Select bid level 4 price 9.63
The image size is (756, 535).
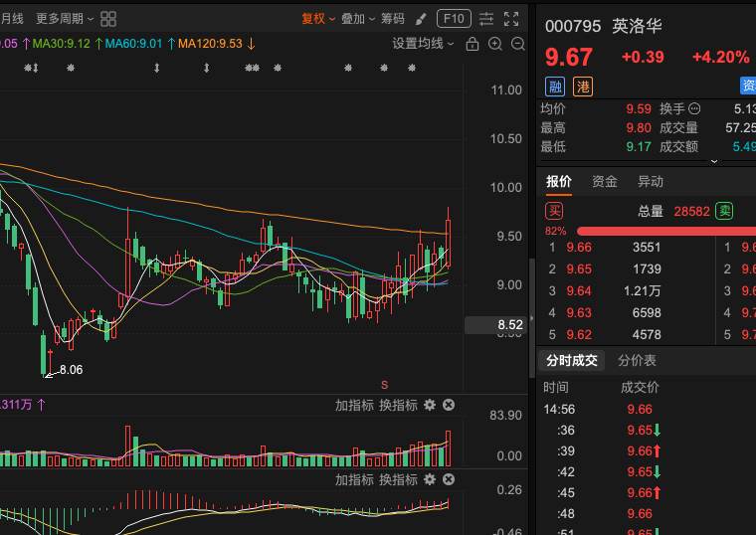(579, 313)
